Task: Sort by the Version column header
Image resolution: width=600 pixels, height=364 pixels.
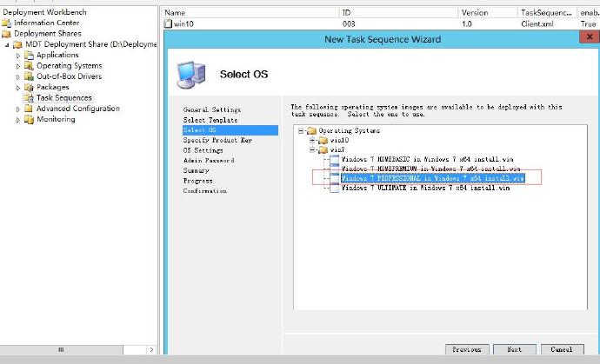Action: click(x=488, y=13)
